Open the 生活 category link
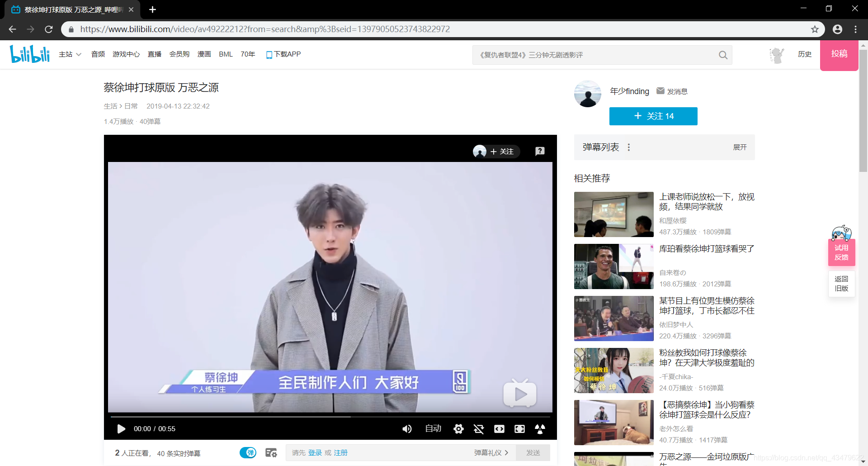Viewport: 868px width, 466px height. (110, 106)
